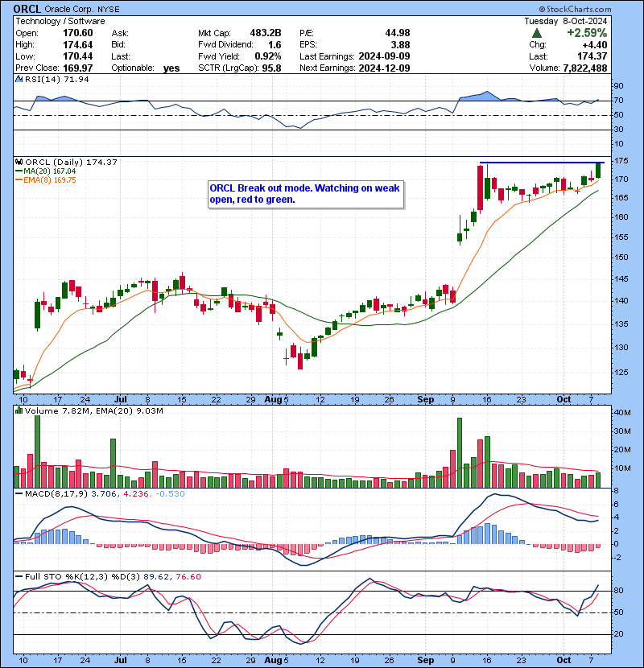Click the Prev Close 169.97 value
The width and height of the screenshot is (644, 668).
coord(77,68)
